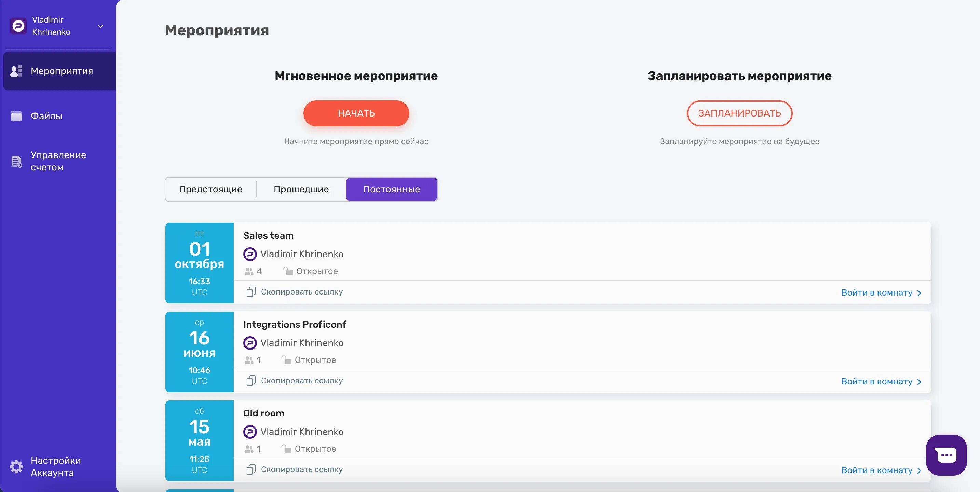Open Мероприятия in the sidebar menu
980x492 pixels.
[x=61, y=71]
